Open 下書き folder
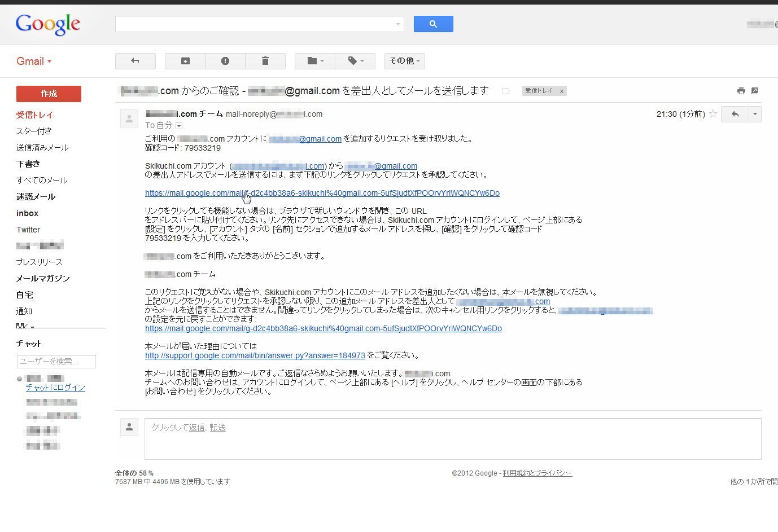Image resolution: width=778 pixels, height=532 pixels. tap(28, 164)
